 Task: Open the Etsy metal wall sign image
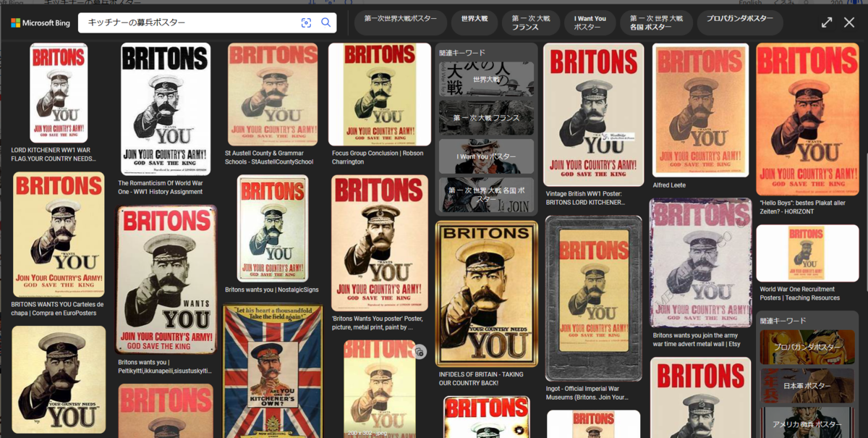(x=700, y=263)
